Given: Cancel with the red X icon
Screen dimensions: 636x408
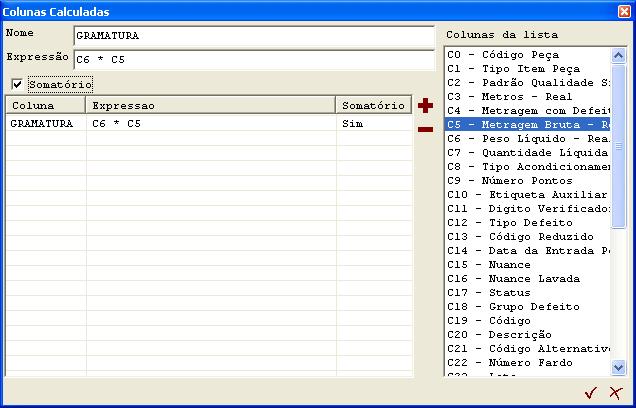Looking at the screenshot, I should 616,393.
